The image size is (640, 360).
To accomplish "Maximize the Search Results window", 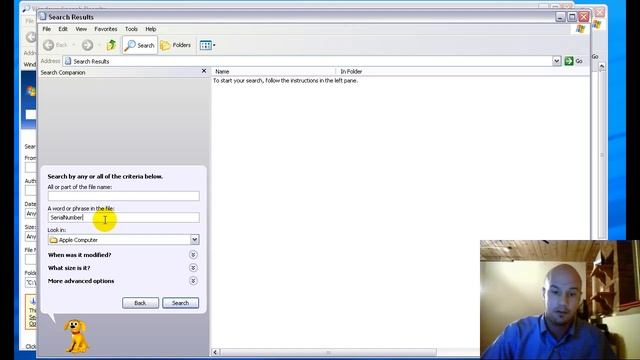I will click(x=572, y=17).
